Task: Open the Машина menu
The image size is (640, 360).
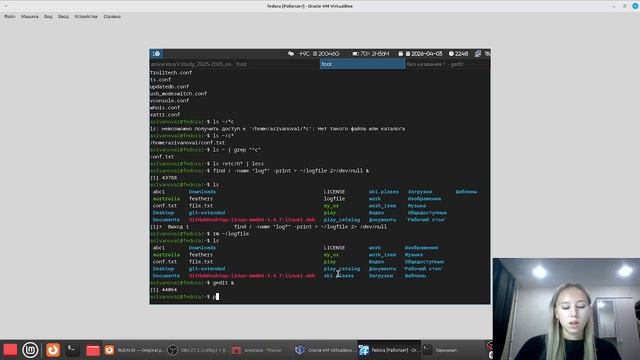Action: 30,17
